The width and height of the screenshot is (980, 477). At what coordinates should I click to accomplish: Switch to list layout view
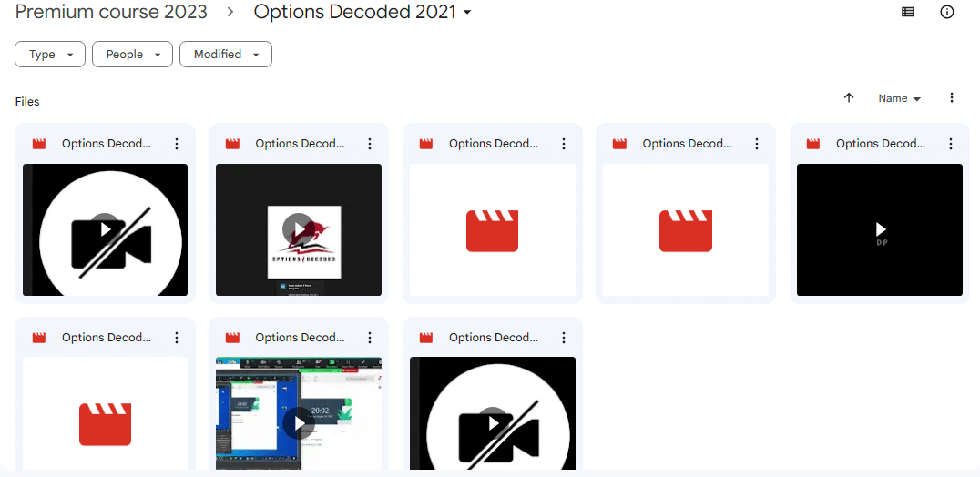click(x=907, y=12)
